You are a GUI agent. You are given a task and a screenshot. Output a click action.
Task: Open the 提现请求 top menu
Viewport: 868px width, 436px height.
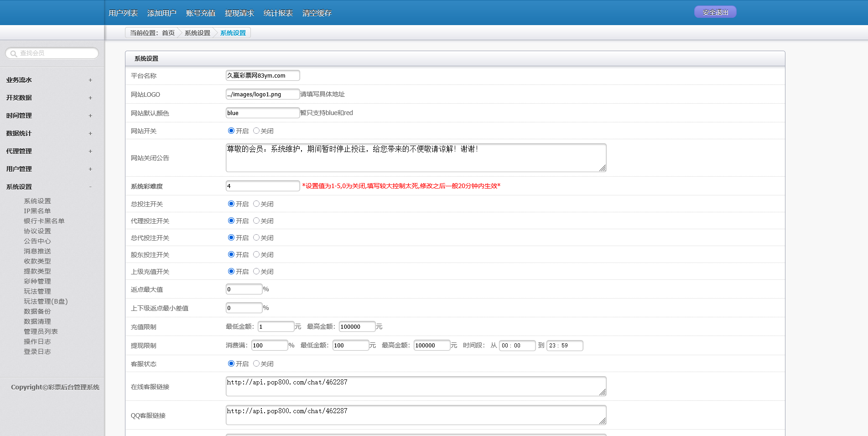239,13
